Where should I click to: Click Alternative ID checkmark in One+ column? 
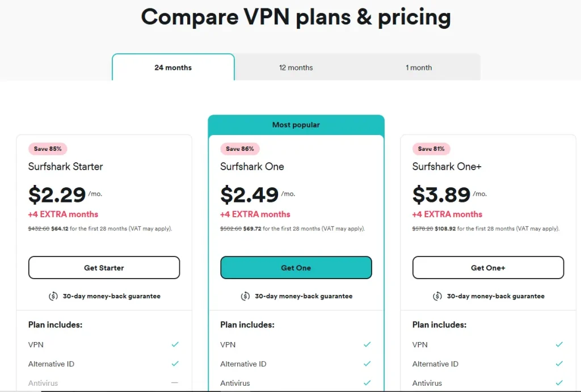559,364
